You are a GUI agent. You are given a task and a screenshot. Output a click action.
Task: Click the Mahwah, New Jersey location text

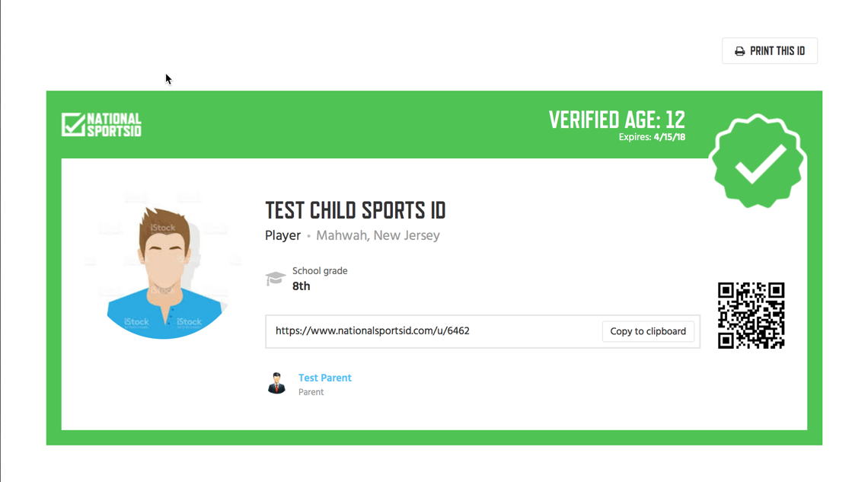pos(378,236)
